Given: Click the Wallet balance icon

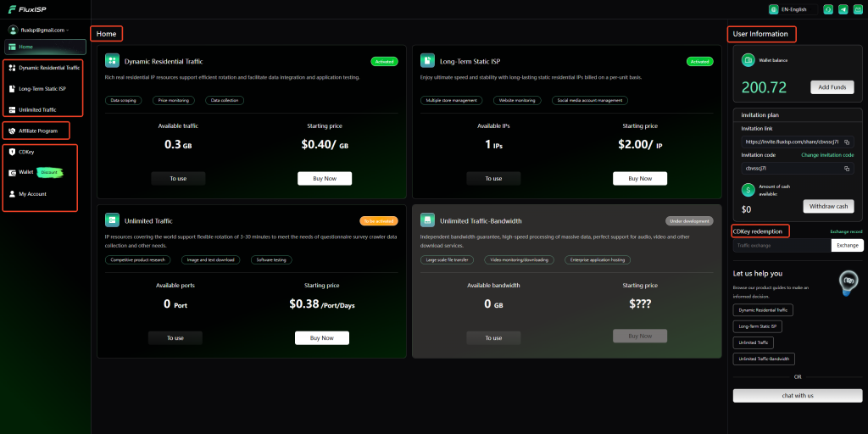Looking at the screenshot, I should coord(748,60).
